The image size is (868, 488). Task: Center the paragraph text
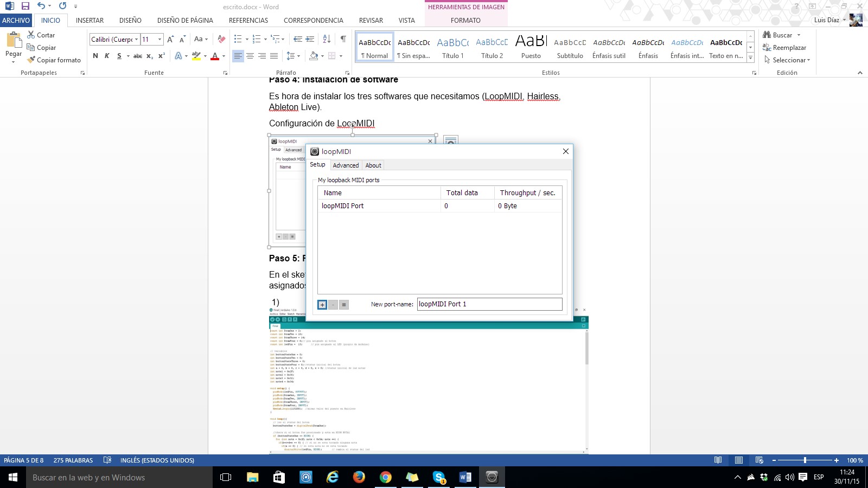click(250, 56)
